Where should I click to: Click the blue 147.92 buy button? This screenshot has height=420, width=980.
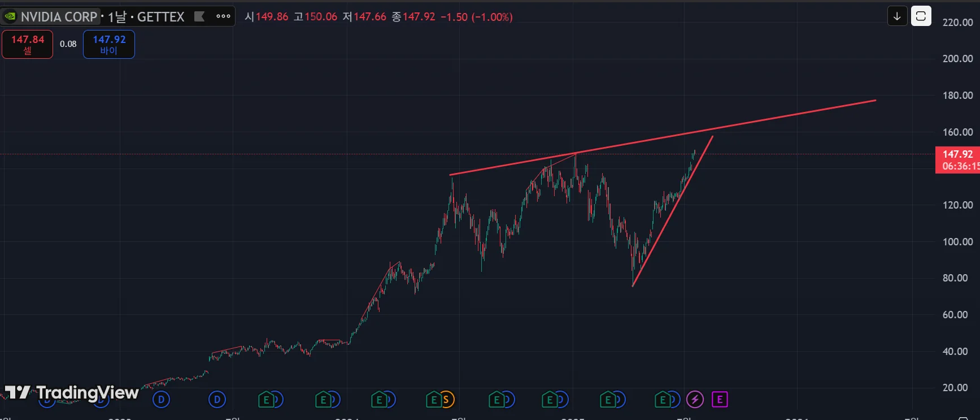109,44
